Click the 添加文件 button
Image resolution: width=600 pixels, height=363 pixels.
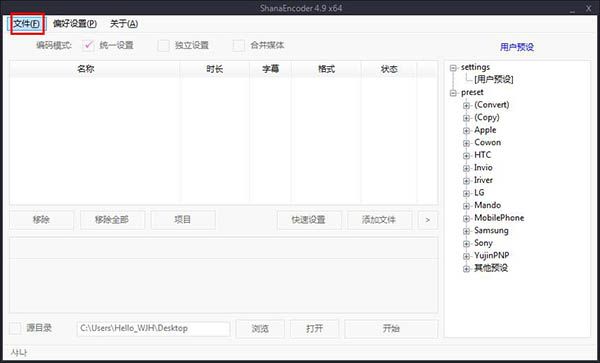click(379, 220)
